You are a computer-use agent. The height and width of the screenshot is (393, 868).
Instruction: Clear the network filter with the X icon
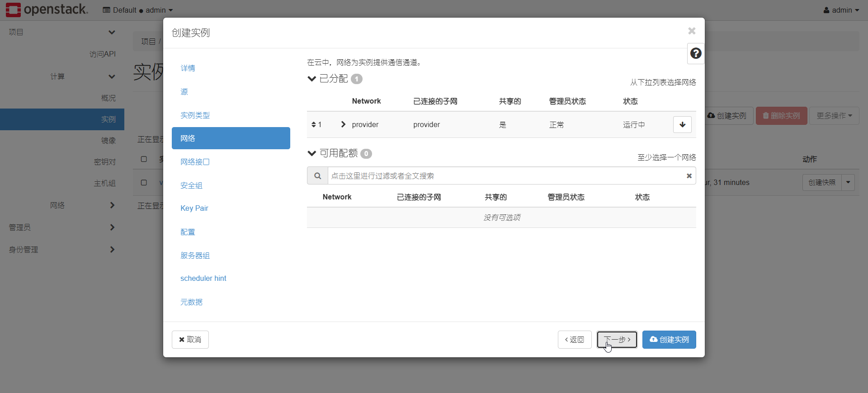click(x=689, y=176)
